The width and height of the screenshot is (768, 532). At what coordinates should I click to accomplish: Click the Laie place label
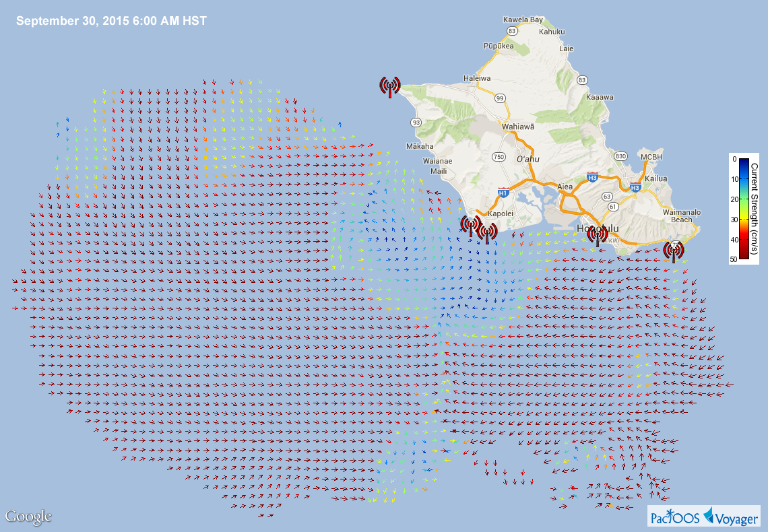566,48
